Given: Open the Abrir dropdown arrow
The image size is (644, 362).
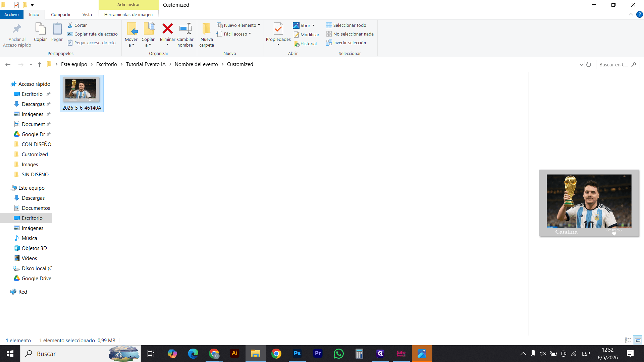Looking at the screenshot, I should (x=313, y=25).
